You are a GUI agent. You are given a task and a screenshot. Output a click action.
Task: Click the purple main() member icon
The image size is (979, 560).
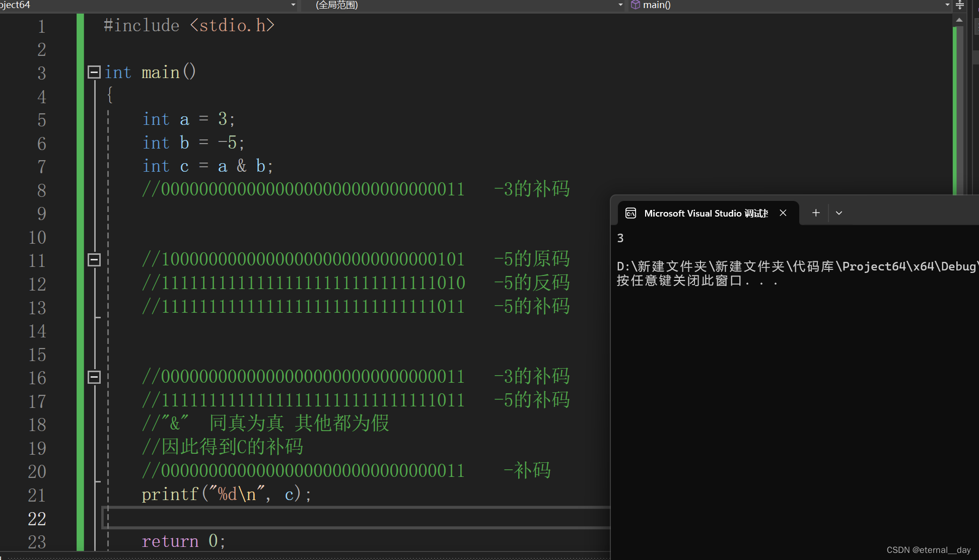[x=636, y=5]
